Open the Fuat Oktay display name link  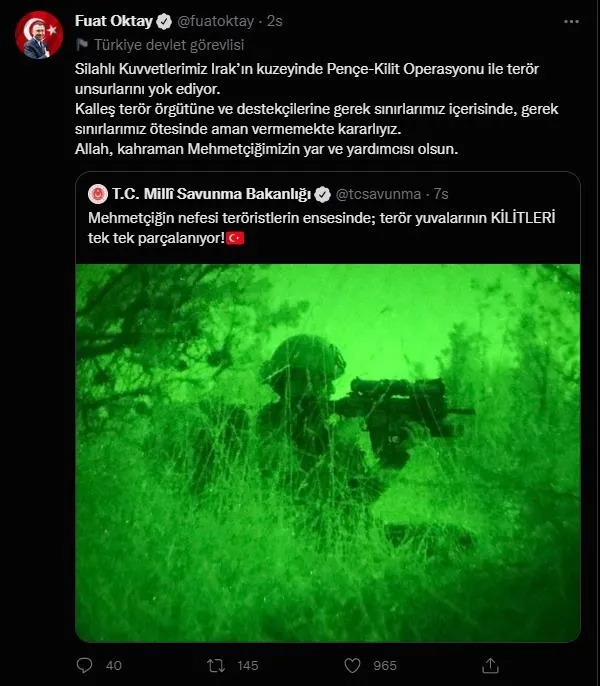(114, 21)
